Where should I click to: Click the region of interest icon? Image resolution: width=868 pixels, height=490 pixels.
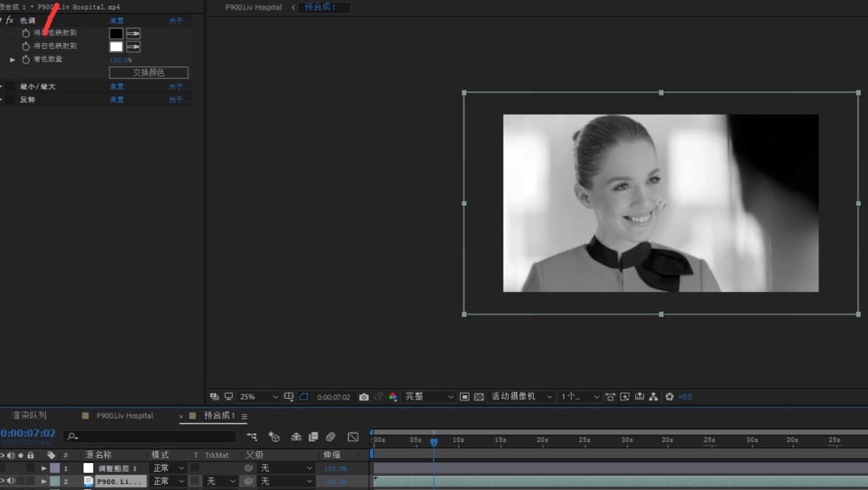[x=464, y=397]
